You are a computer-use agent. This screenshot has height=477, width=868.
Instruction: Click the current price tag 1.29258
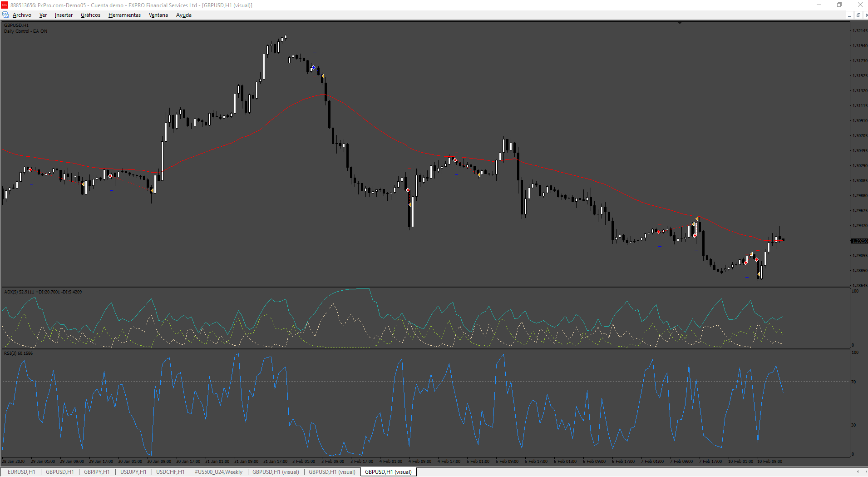pos(859,241)
